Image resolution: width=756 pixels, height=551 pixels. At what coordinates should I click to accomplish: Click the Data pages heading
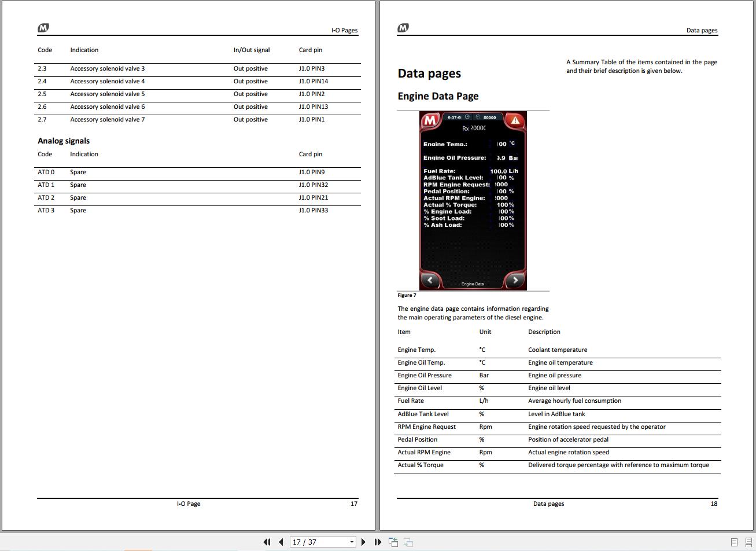429,74
